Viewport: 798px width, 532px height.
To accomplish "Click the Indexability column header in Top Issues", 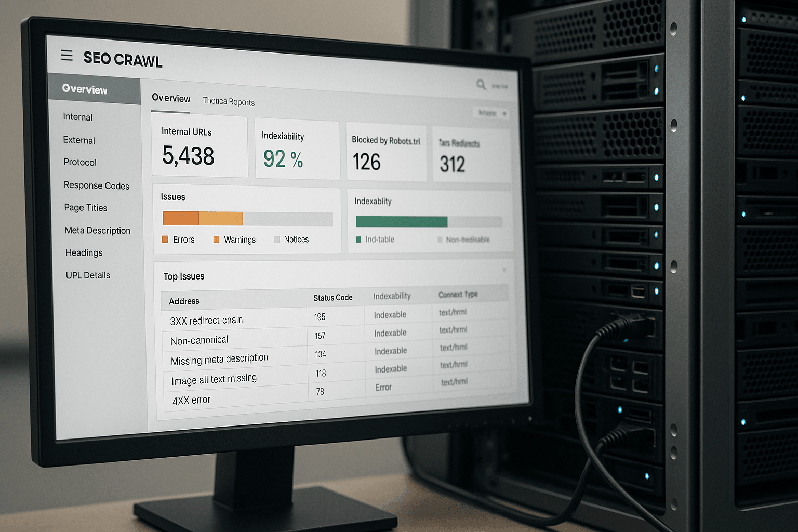I will [x=392, y=296].
